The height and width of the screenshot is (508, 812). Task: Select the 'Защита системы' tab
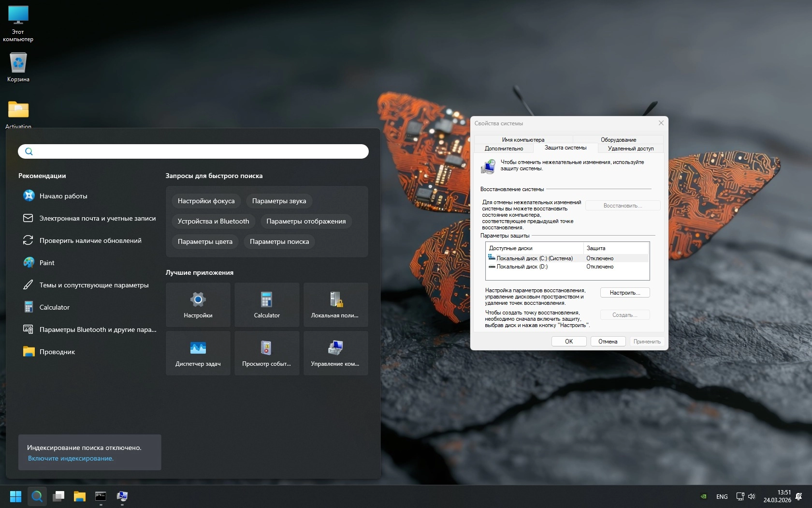tap(565, 148)
